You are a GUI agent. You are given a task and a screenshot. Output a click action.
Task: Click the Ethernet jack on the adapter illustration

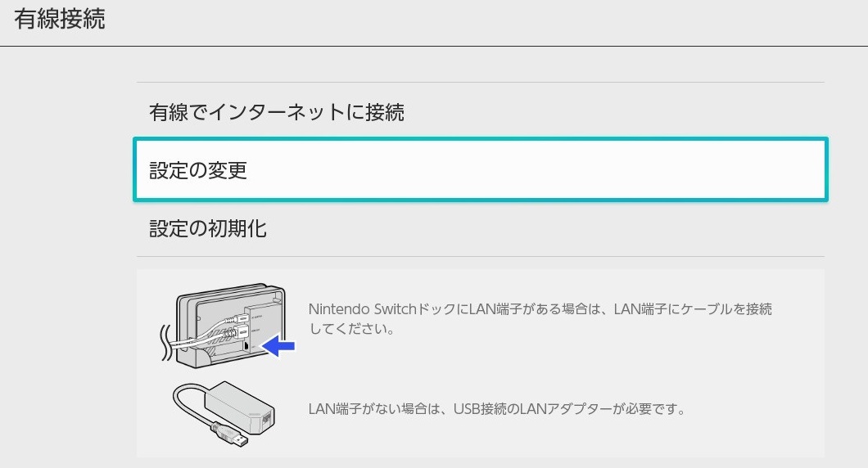pyautogui.click(x=268, y=418)
